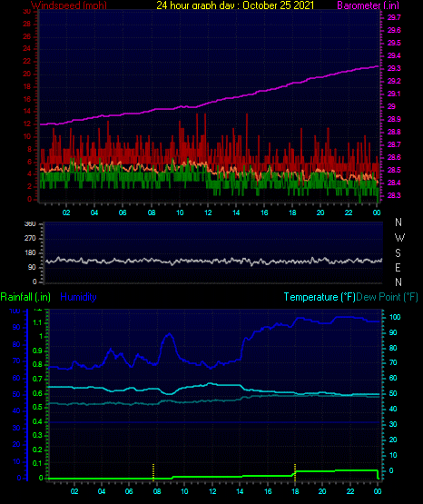Click the E compass letter on wind direction
The height and width of the screenshot is (504, 423).
click(x=398, y=267)
